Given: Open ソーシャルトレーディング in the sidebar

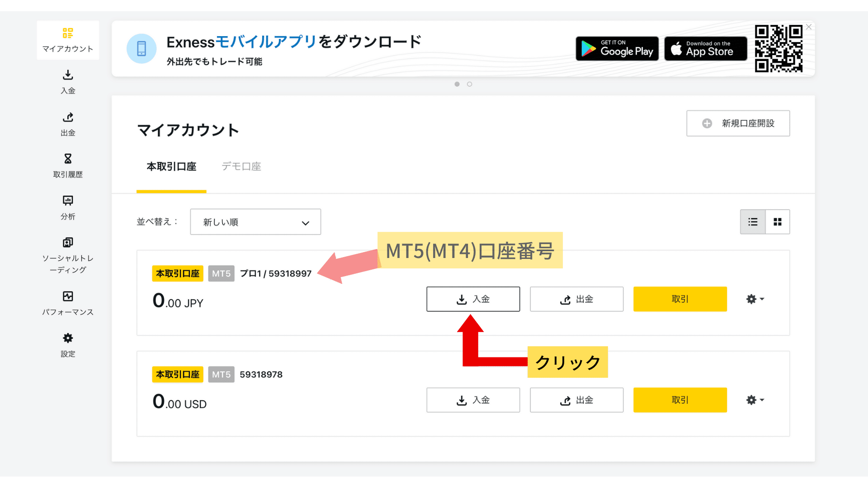Looking at the screenshot, I should pos(68,256).
